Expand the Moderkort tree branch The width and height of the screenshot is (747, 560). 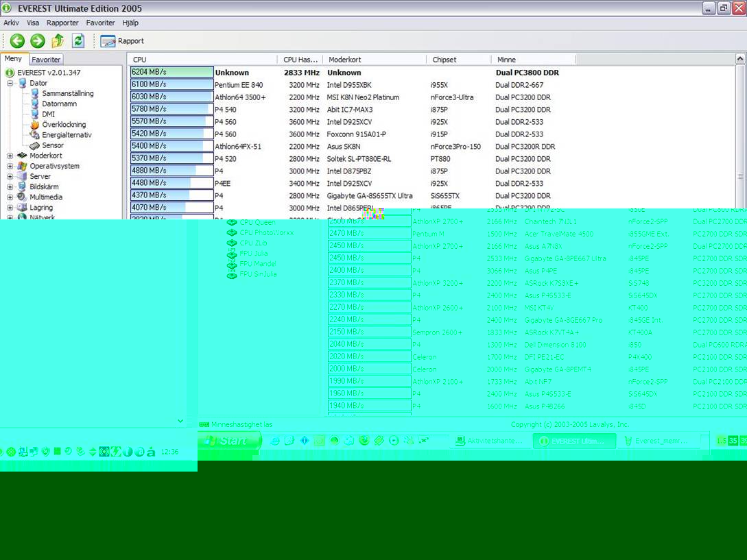(x=10, y=155)
